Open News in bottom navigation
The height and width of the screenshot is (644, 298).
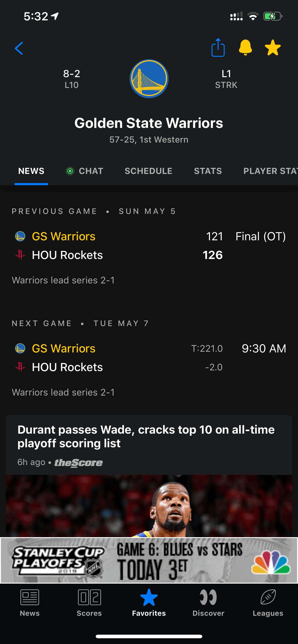pyautogui.click(x=30, y=603)
